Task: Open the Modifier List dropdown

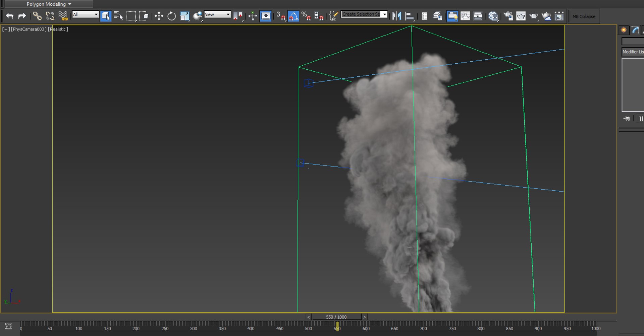Action: [x=633, y=52]
